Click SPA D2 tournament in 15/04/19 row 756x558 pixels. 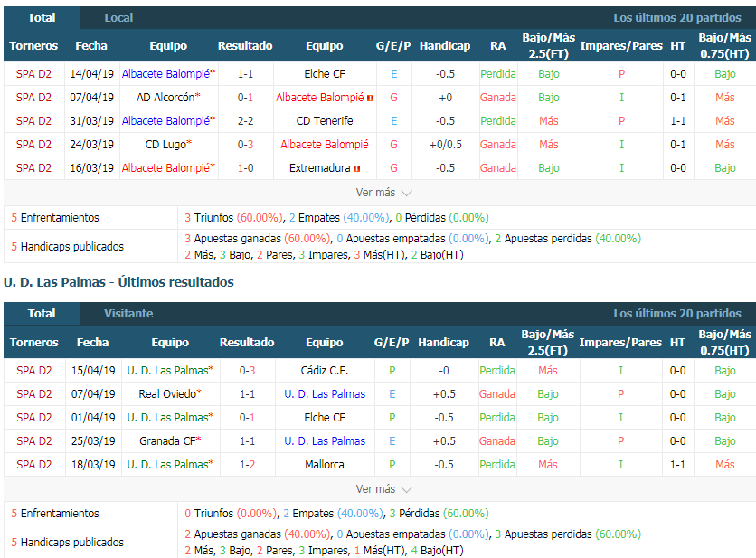pos(33,371)
